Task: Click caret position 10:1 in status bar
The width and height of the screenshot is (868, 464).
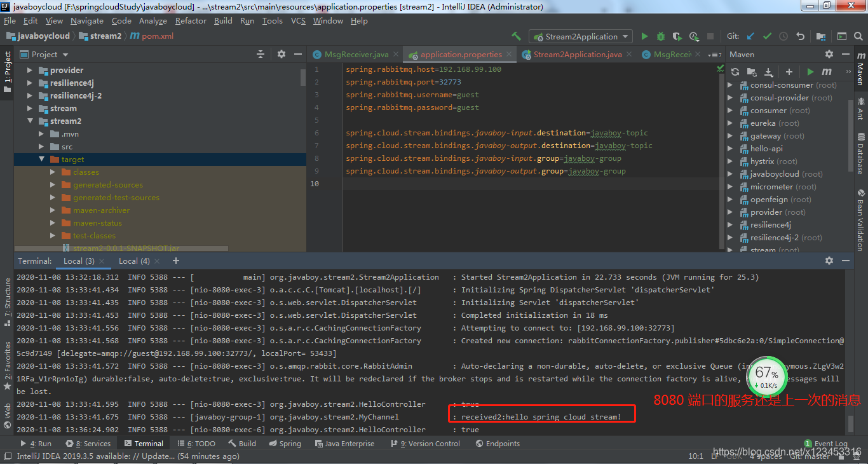Action: click(x=696, y=456)
